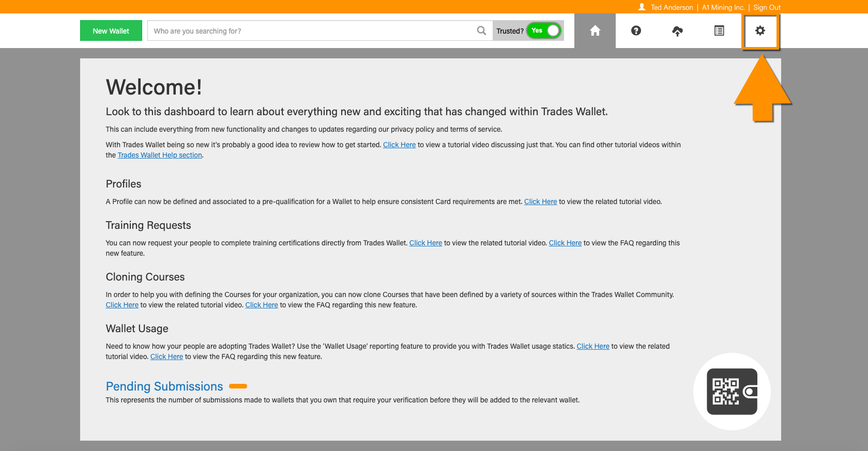Open the A1 Mining Inc. organization link
Viewport: 868px width, 451px height.
723,7
